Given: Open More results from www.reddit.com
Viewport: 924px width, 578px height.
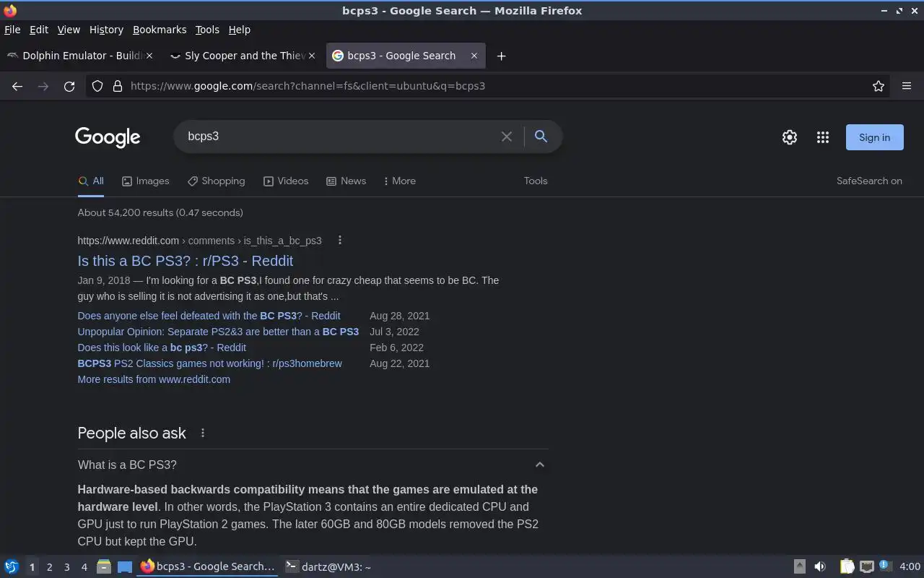Looking at the screenshot, I should click(x=154, y=379).
